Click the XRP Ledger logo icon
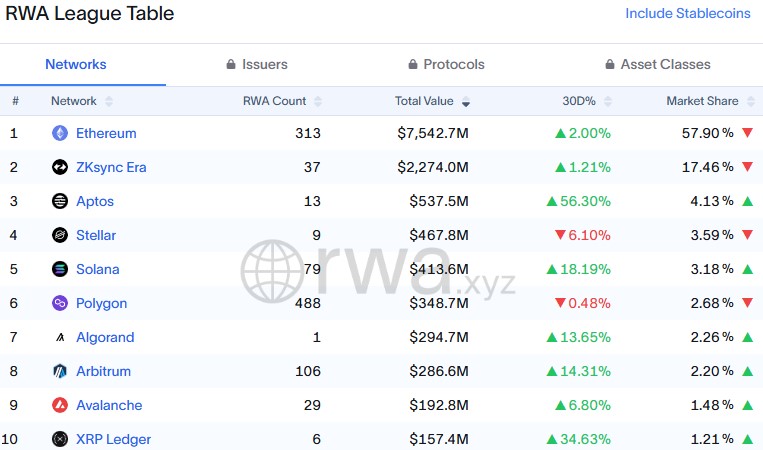Screen dimensions: 763x450 click(60, 439)
